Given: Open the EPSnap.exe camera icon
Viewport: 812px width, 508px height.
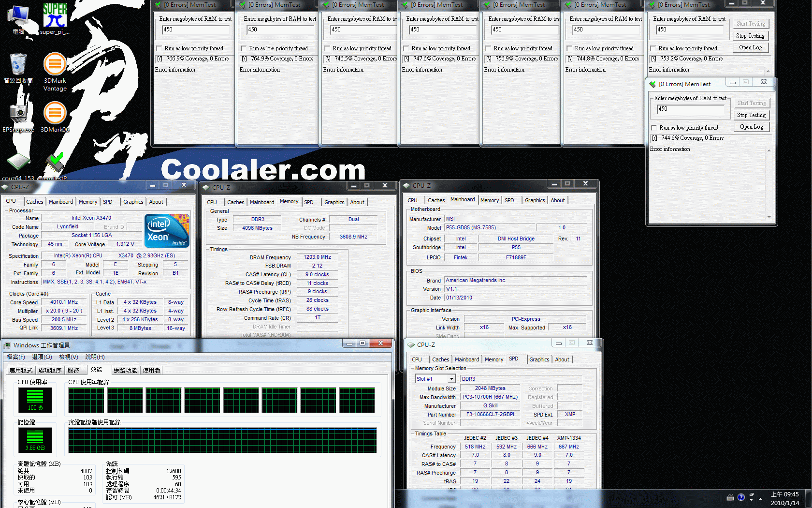Looking at the screenshot, I should pos(18,117).
